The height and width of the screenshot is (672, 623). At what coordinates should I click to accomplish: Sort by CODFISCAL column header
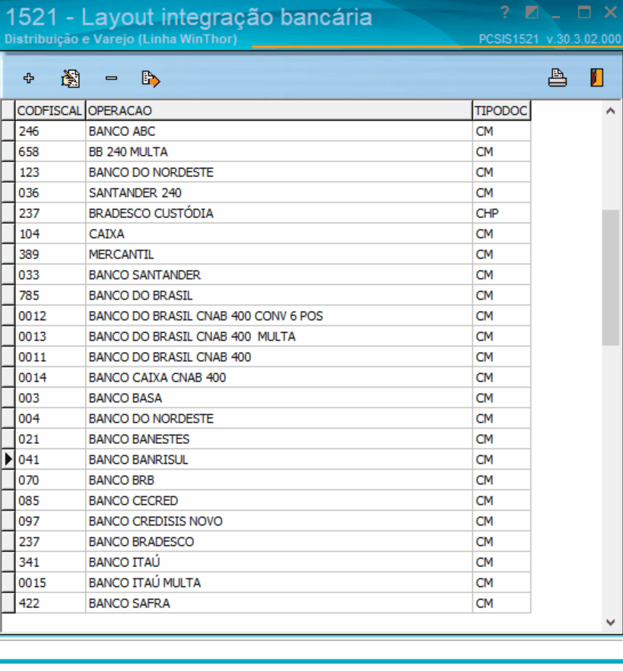coord(50,111)
